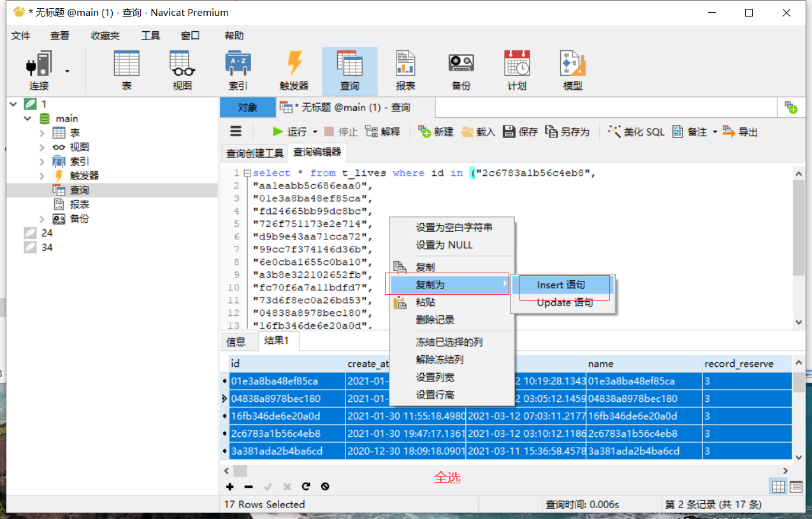Add a record with plus button
This screenshot has width=812, height=519.
pos(229,487)
